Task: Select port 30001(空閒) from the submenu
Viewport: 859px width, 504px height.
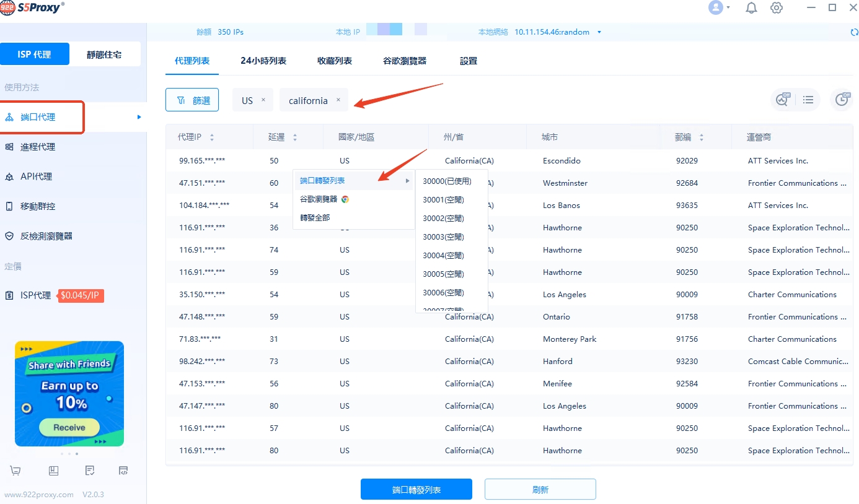Action: [443, 200]
